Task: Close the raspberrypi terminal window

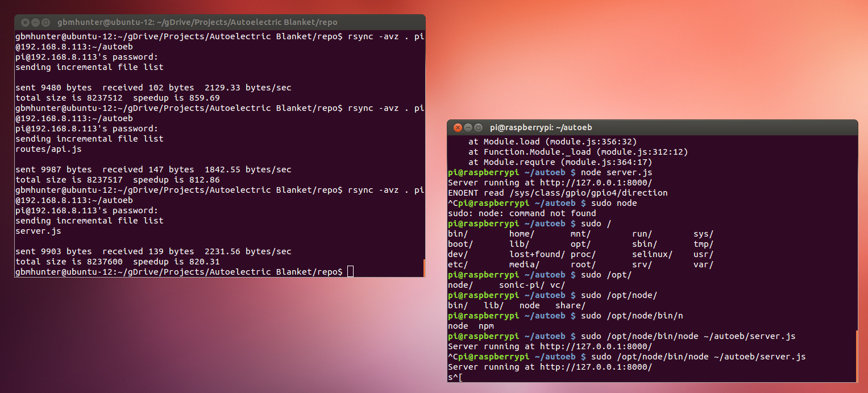Action: pyautogui.click(x=457, y=127)
